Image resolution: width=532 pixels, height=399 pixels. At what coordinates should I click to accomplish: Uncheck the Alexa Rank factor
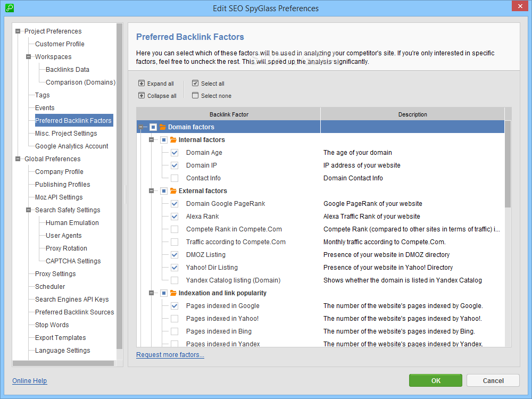174,217
